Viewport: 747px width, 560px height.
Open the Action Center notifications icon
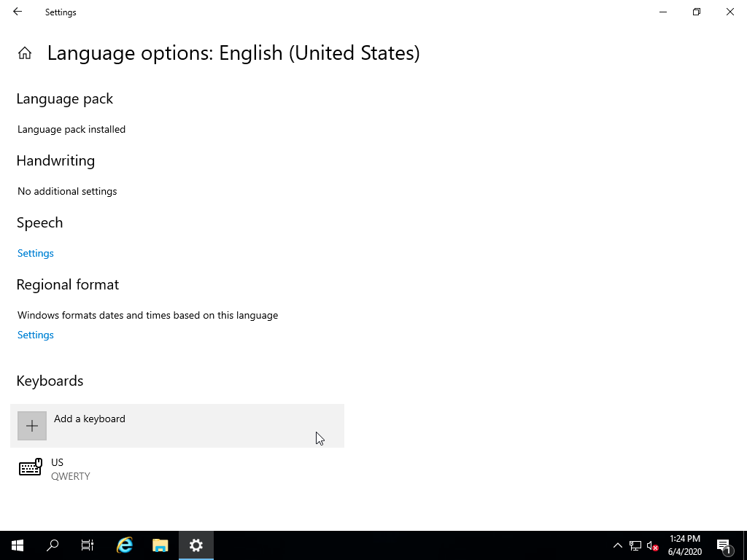(x=724, y=545)
